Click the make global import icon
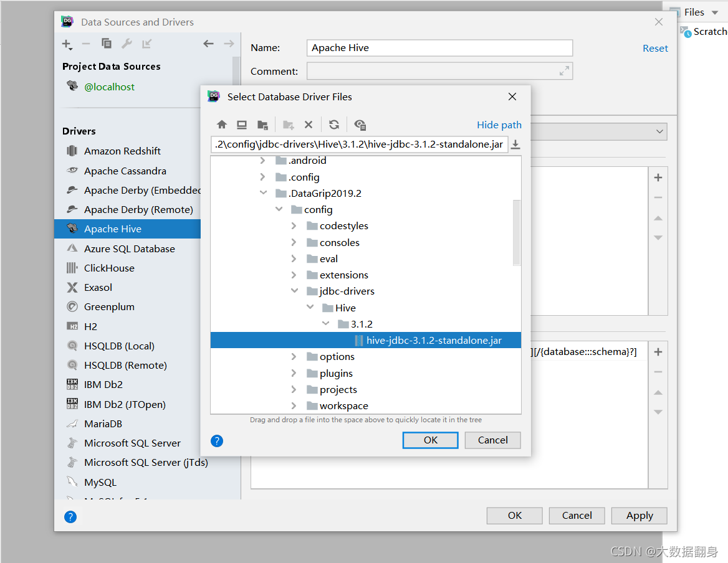The width and height of the screenshot is (728, 563). (x=146, y=44)
